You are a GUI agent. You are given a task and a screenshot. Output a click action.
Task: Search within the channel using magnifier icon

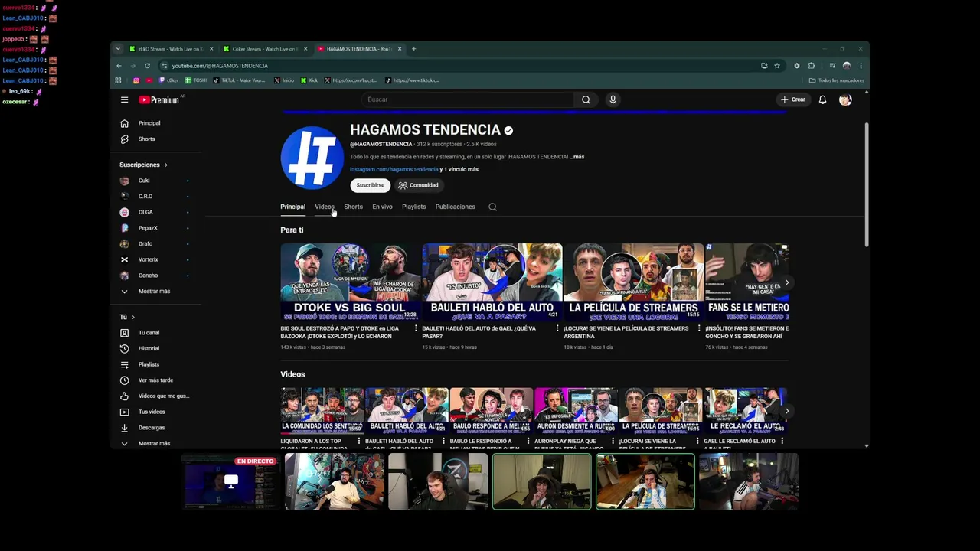point(492,207)
